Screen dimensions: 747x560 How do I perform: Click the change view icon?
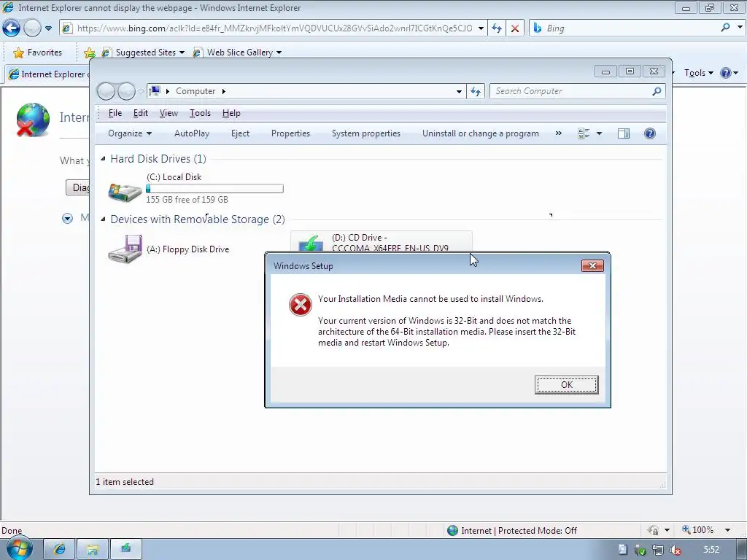pyautogui.click(x=584, y=134)
